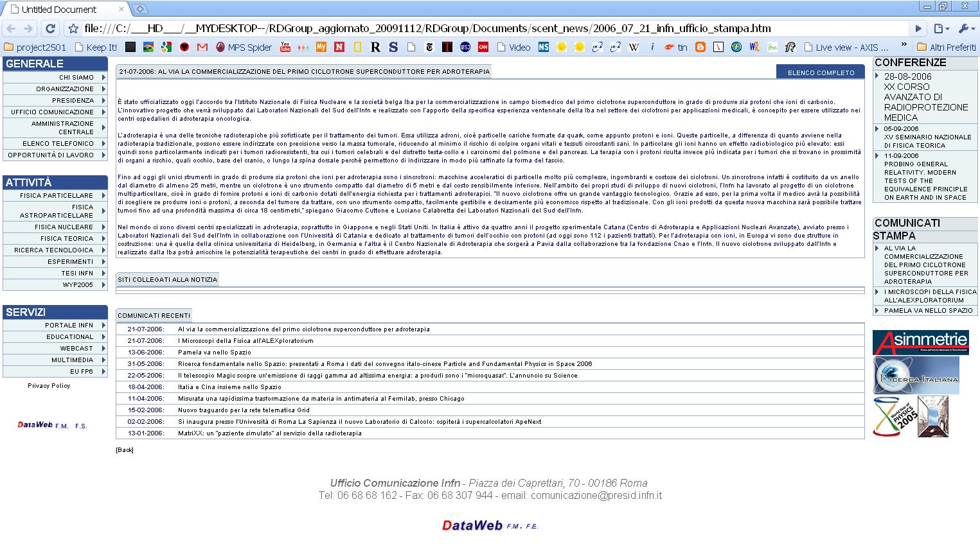
Task: Open the Keep It! bookmark
Action: pyautogui.click(x=96, y=47)
